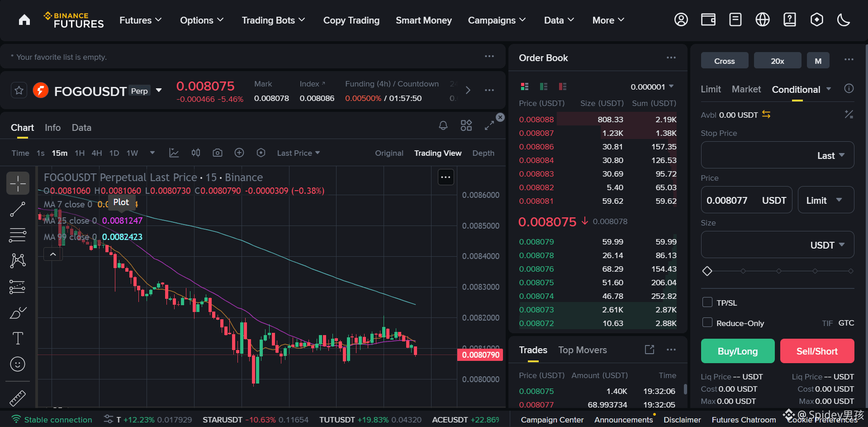This screenshot has width=868, height=427.
Task: Collapse the chart indicator legend
Action: 53,254
